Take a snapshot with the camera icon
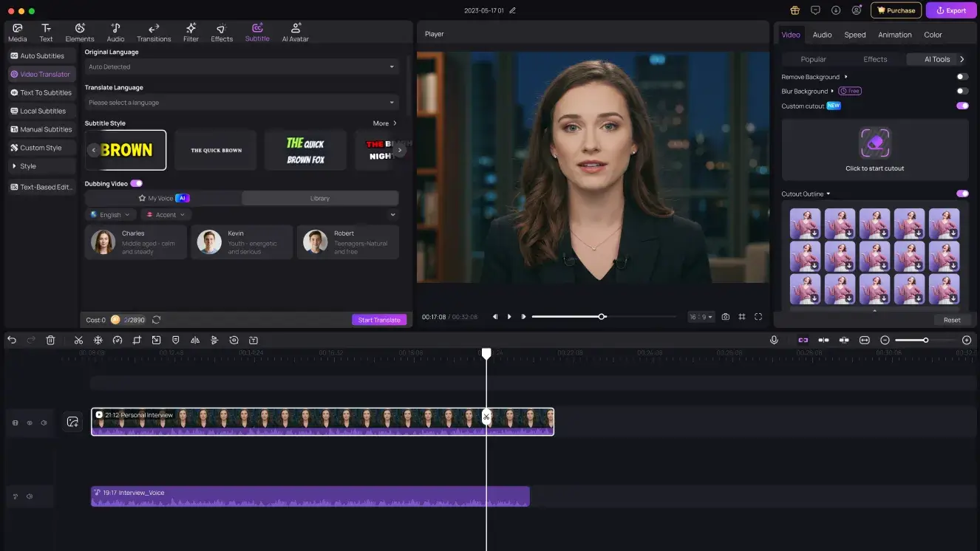The height and width of the screenshot is (551, 980). point(725,317)
